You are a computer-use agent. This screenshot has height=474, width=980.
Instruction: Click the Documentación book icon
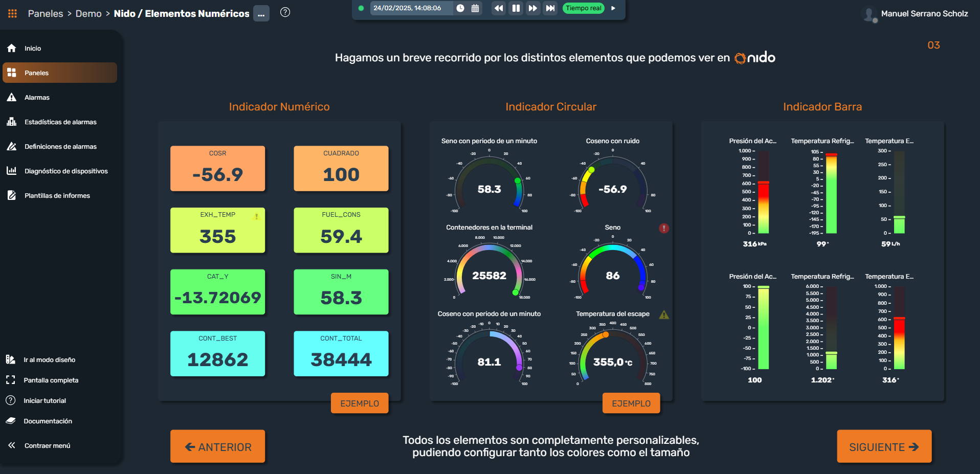(11, 421)
